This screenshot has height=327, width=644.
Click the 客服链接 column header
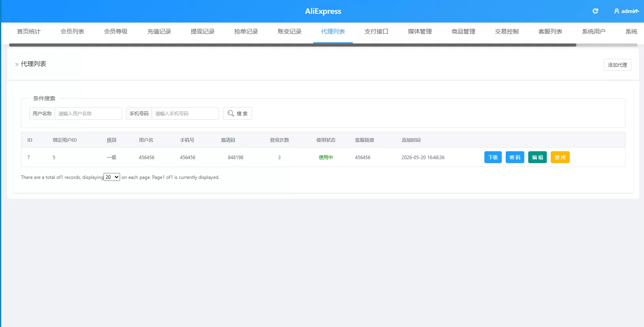pyautogui.click(x=364, y=140)
